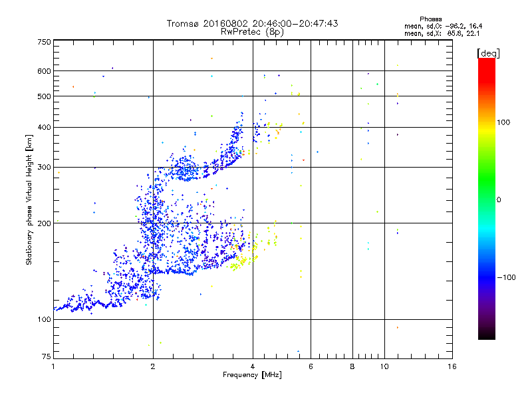The height and width of the screenshot is (399, 532).
Task: Click the '-100' color bar tick label
Action: pos(506,277)
